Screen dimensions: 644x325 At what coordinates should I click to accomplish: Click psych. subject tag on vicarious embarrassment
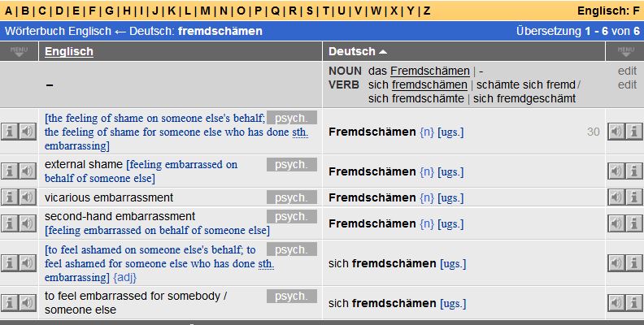292,197
